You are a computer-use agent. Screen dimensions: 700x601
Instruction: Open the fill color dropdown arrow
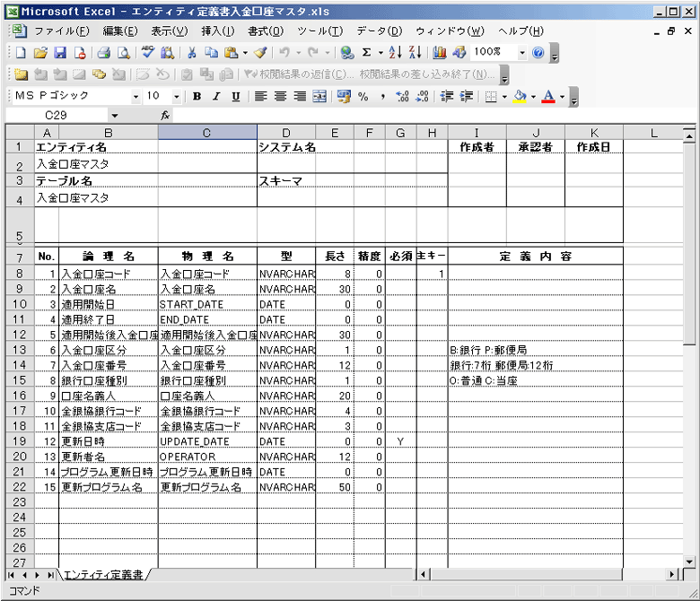pos(533,97)
